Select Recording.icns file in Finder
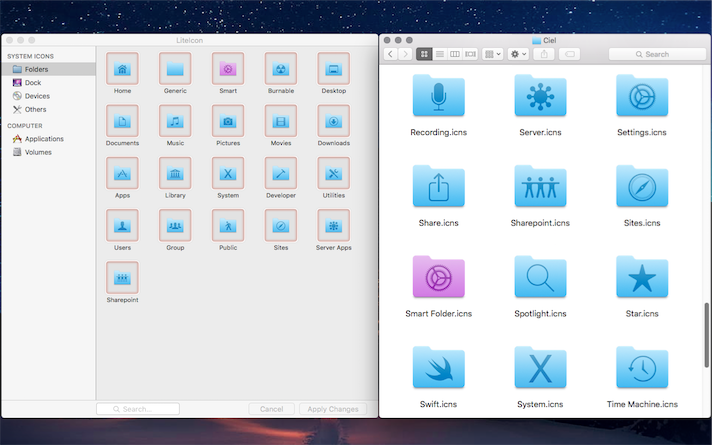 click(x=439, y=96)
